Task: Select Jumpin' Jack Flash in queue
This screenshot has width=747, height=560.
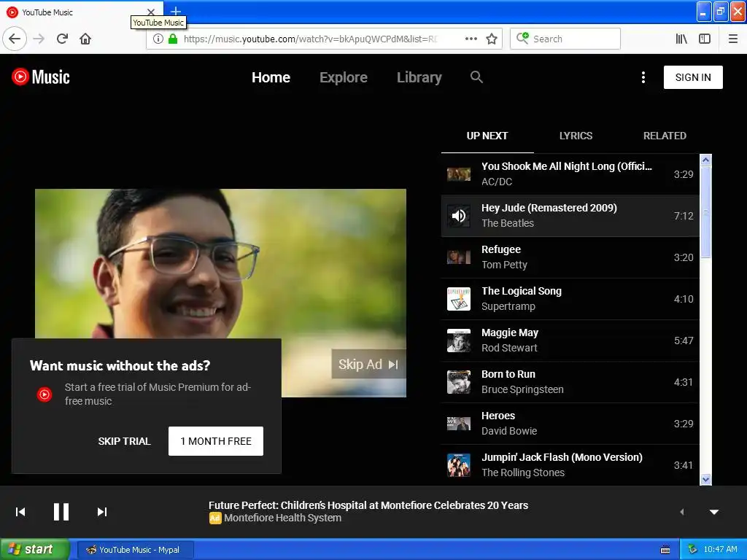Action: pyautogui.click(x=570, y=465)
